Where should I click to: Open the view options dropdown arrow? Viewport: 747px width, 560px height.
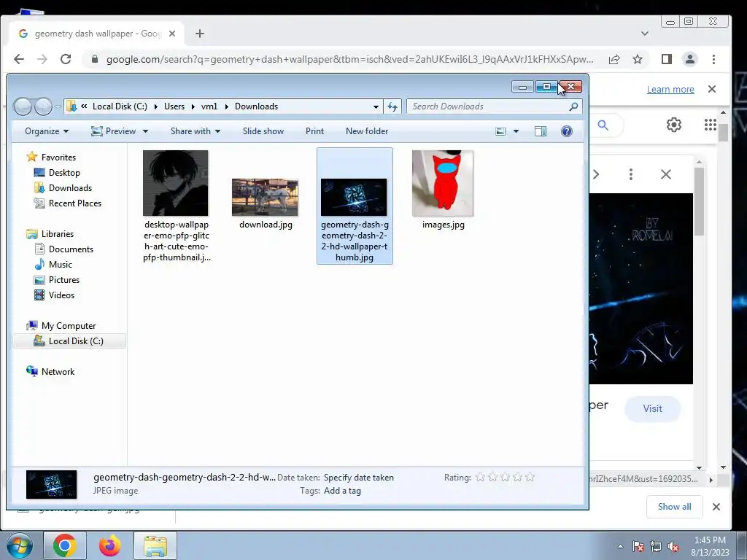point(516,131)
